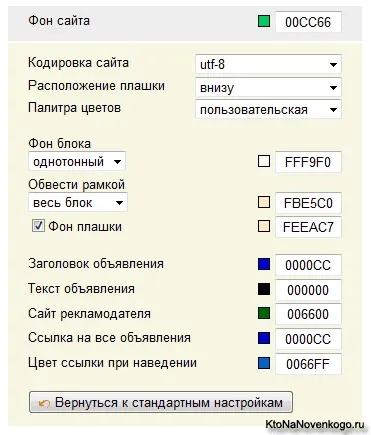
Task: Click Вернуться к стандартным настройкам button
Action: pos(161,402)
